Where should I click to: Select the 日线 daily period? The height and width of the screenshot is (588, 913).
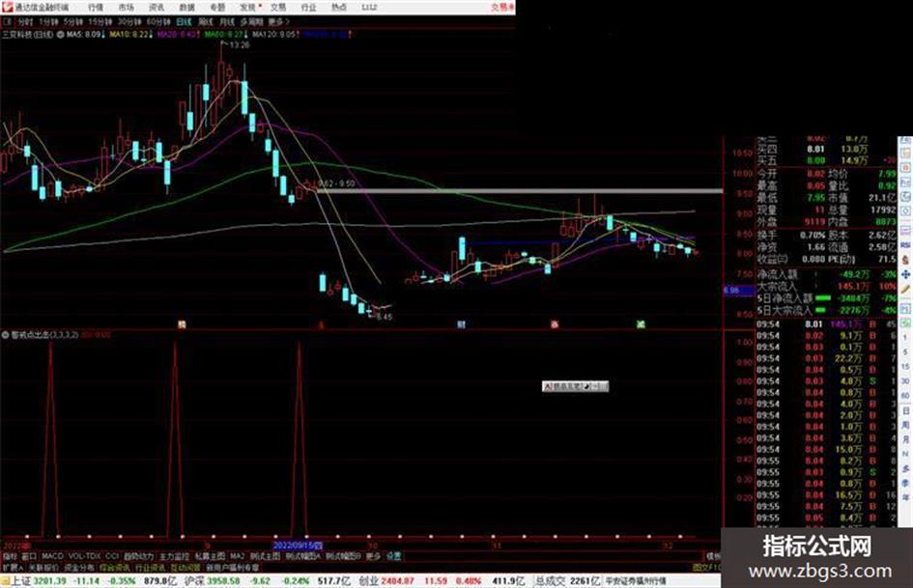[x=184, y=21]
